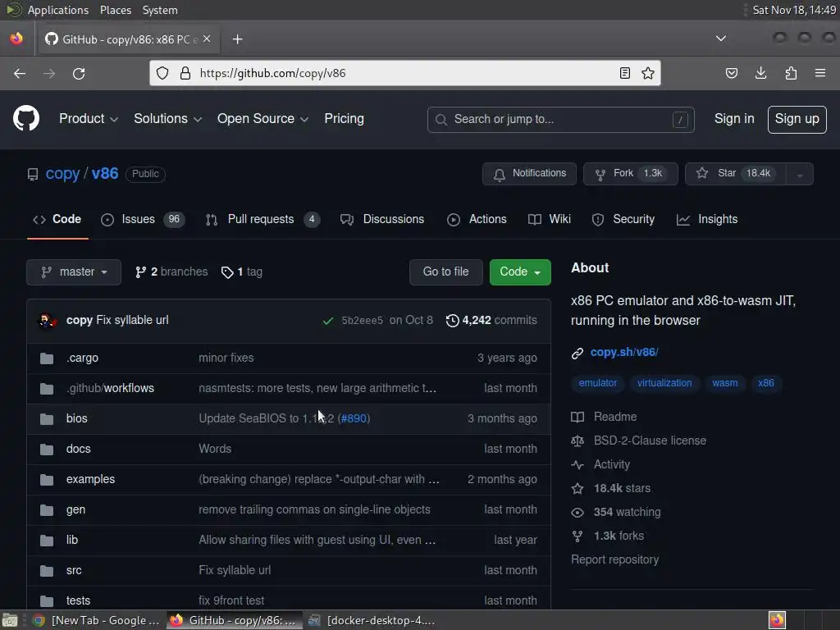Open the lib folder

click(72, 540)
